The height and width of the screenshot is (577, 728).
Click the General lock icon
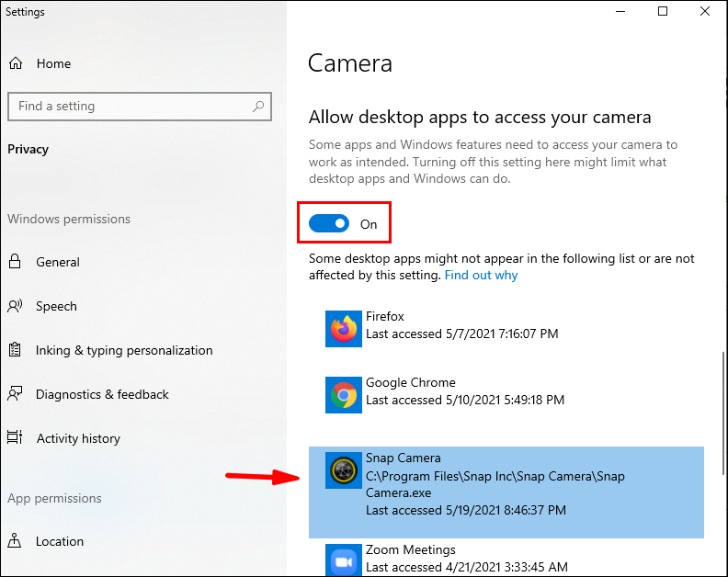click(x=15, y=261)
